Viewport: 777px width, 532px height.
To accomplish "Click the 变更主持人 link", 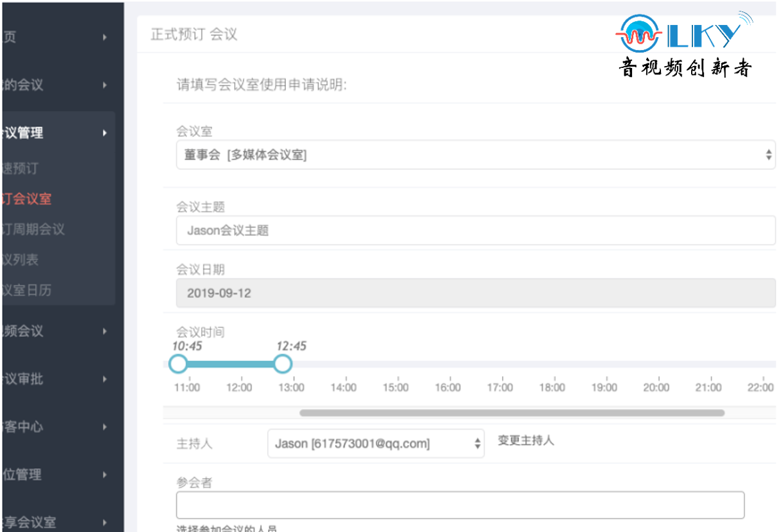I will (526, 441).
